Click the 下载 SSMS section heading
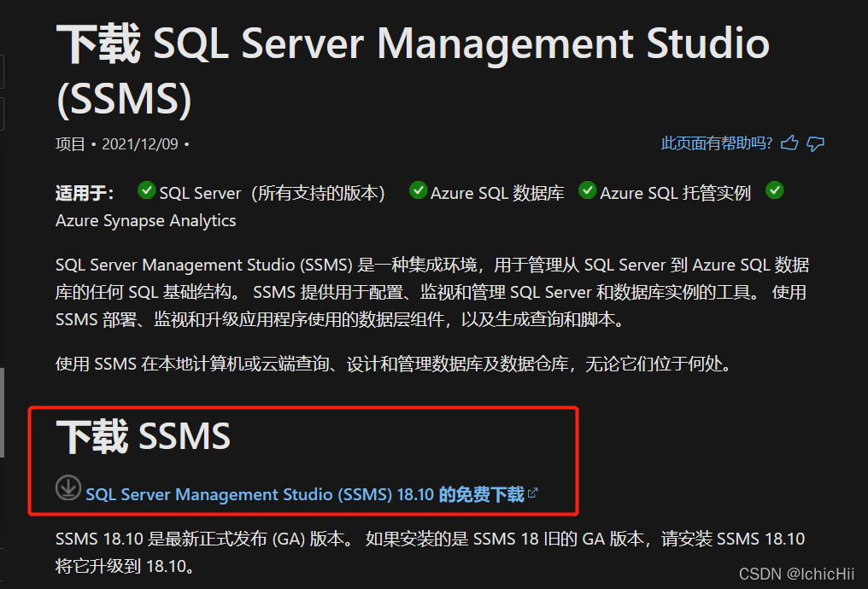868x589 pixels. [143, 436]
